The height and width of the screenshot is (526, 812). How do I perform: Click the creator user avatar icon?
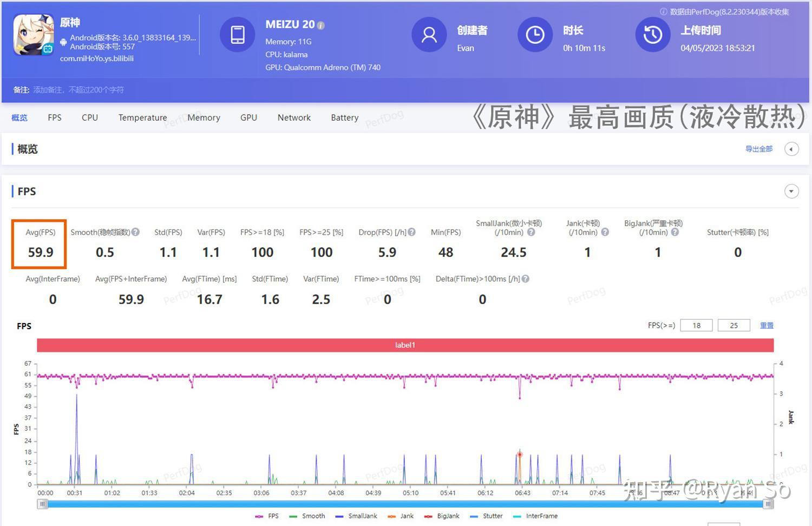click(429, 35)
